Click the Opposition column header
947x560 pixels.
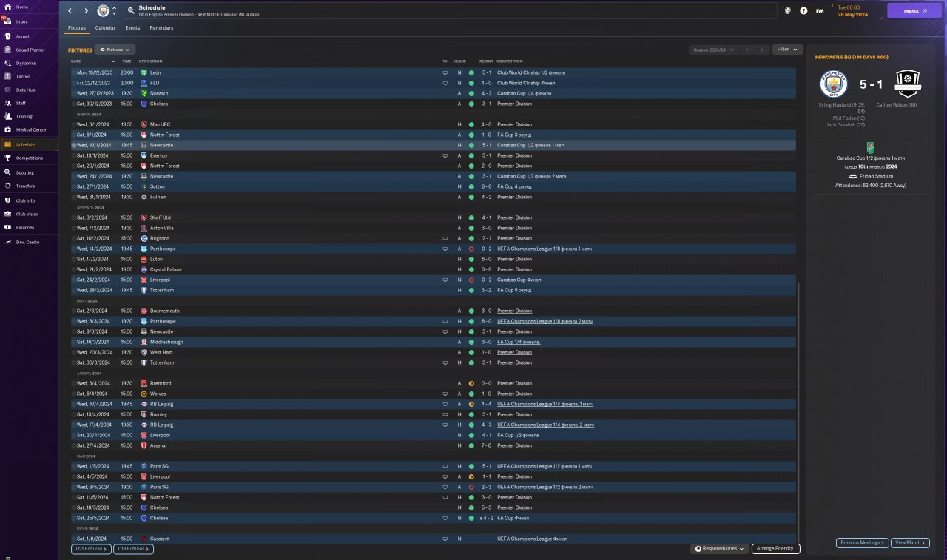point(150,61)
